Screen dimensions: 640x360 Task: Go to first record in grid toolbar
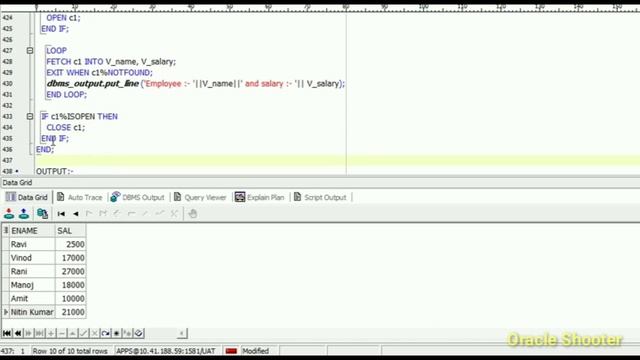[x=61, y=213]
